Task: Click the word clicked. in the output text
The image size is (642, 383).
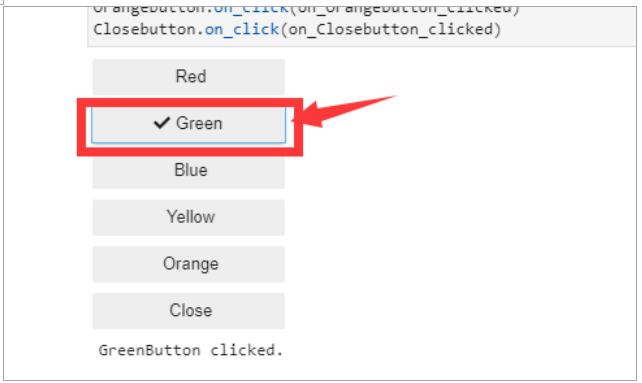Action: coord(246,350)
